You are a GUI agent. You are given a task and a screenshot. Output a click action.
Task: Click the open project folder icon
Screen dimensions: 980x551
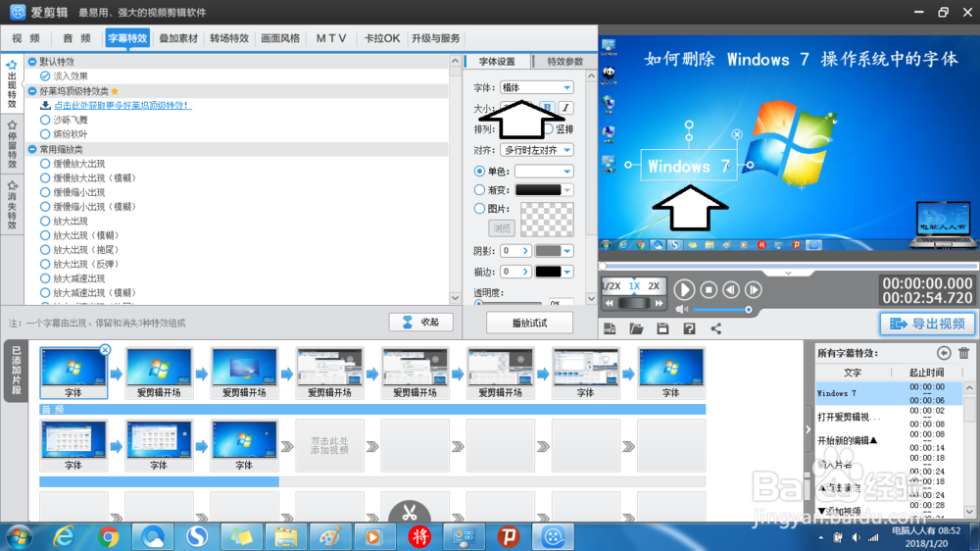(x=636, y=328)
